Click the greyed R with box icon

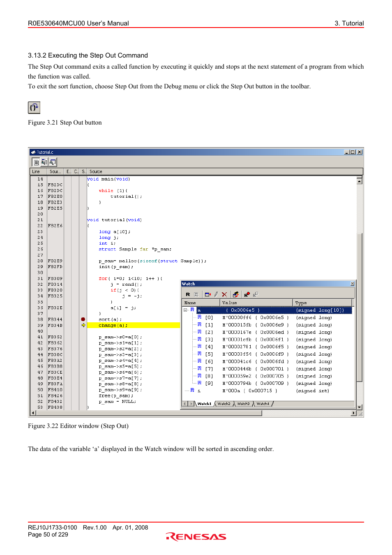click(x=255, y=294)
